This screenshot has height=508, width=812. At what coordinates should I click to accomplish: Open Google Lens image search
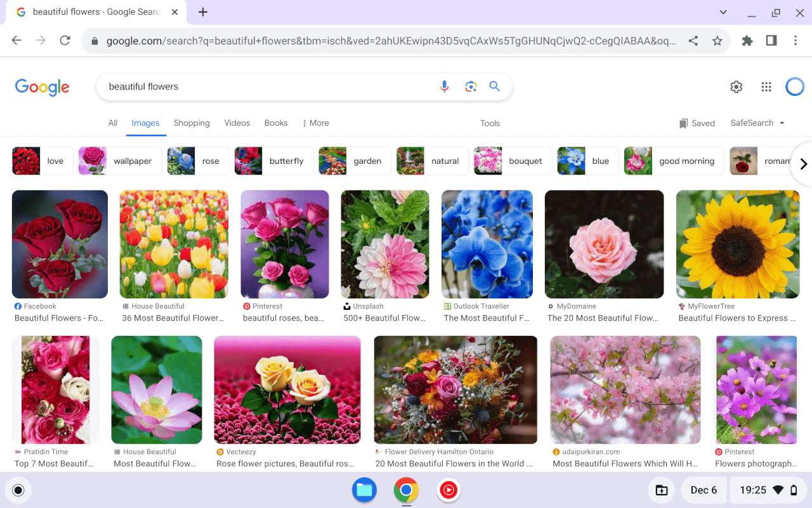coord(470,86)
